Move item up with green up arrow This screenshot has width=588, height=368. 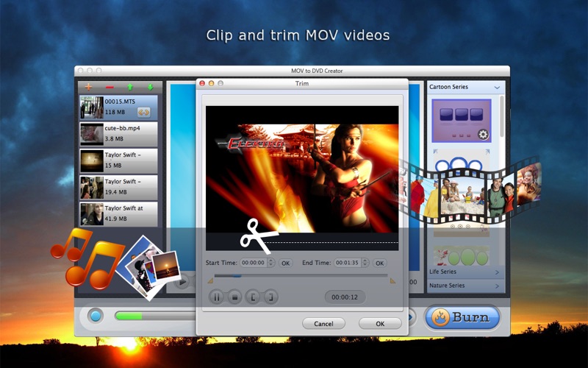[x=130, y=87]
